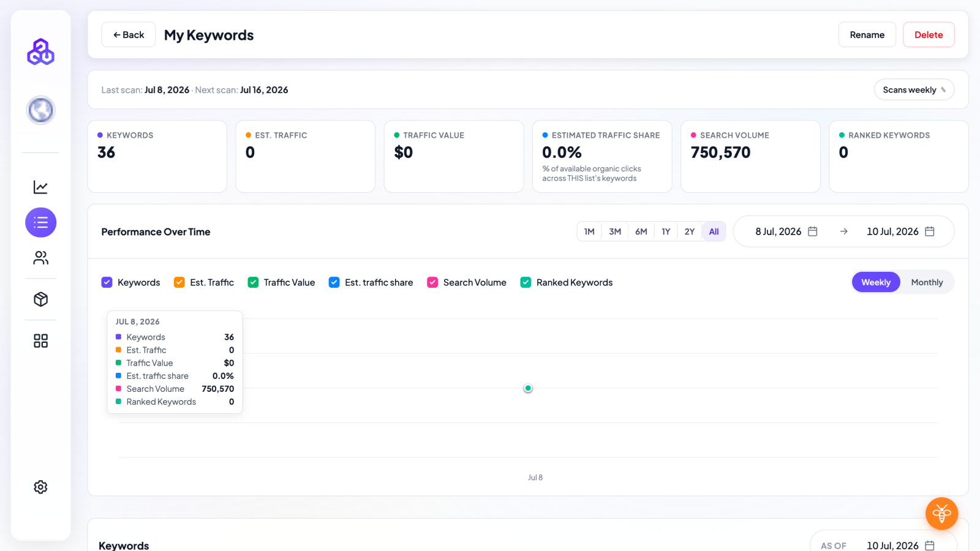This screenshot has height=551, width=980.
Task: Open the 8 Jul, 2026 start date picker
Action: pyautogui.click(x=786, y=231)
